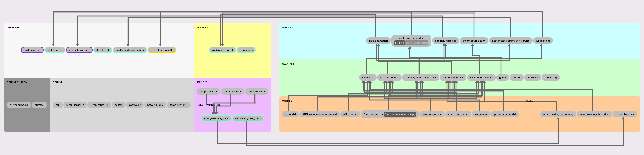Screen dimensions: 644x155
Task: Click the controller_model node
Action: [458, 114]
